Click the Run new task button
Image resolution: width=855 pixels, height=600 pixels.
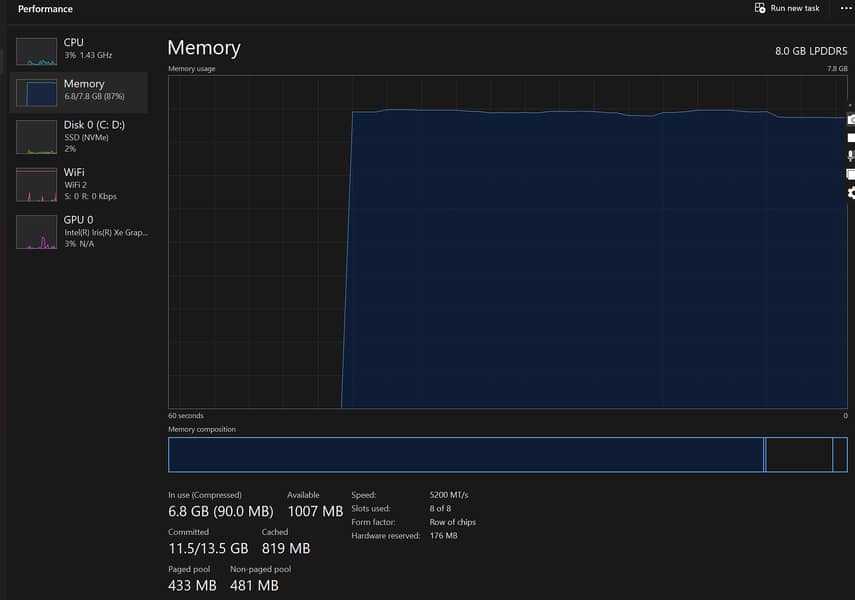[787, 8]
